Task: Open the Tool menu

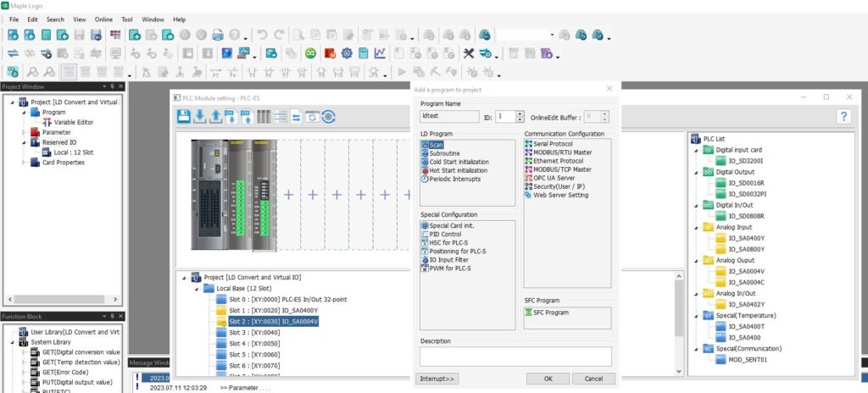Action: pos(127,19)
